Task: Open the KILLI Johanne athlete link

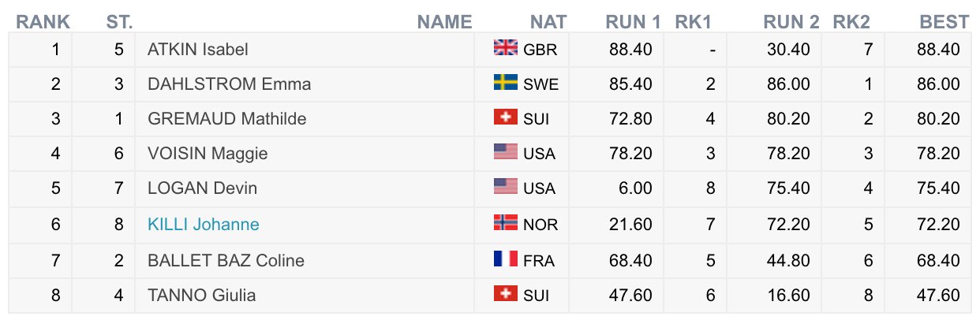Action: pyautogui.click(x=203, y=225)
